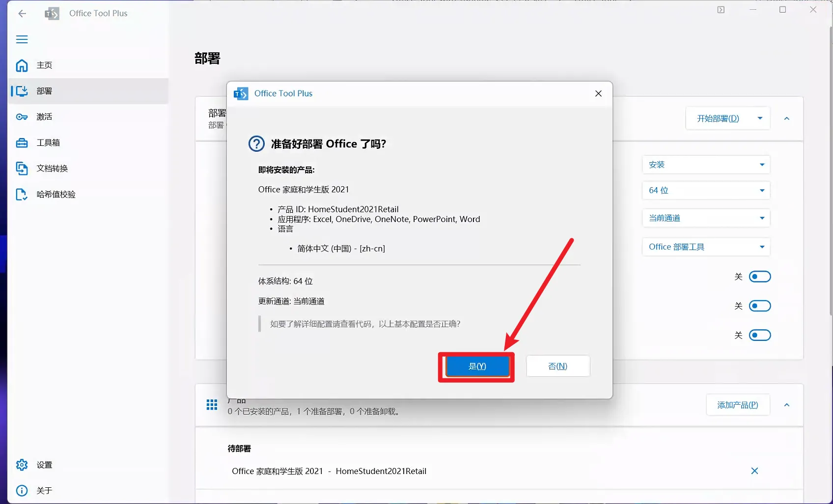833x504 pixels.
Task: Click the compact mode icon in title bar
Action: [721, 10]
